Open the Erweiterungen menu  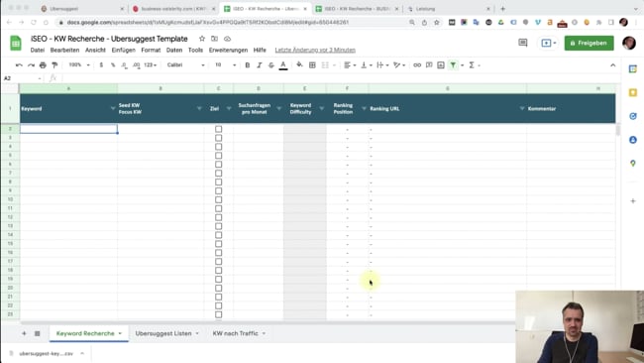(228, 51)
